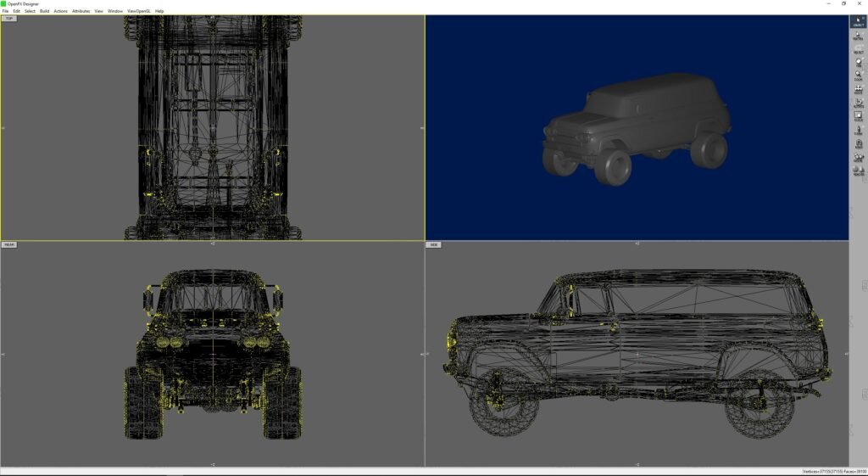Select the arrow pointer tool in right toolbar
Image resolution: width=868 pixels, height=476 pixels.
pyautogui.click(x=859, y=22)
